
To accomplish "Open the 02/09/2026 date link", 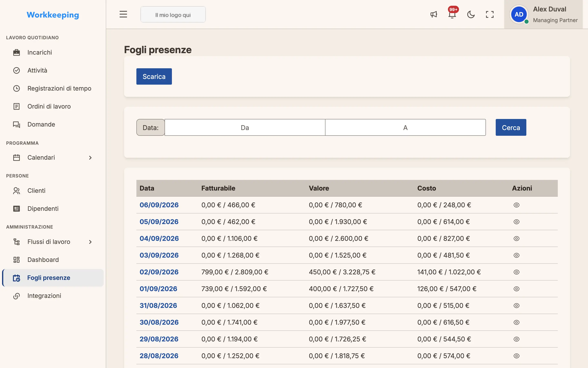I will tap(159, 272).
